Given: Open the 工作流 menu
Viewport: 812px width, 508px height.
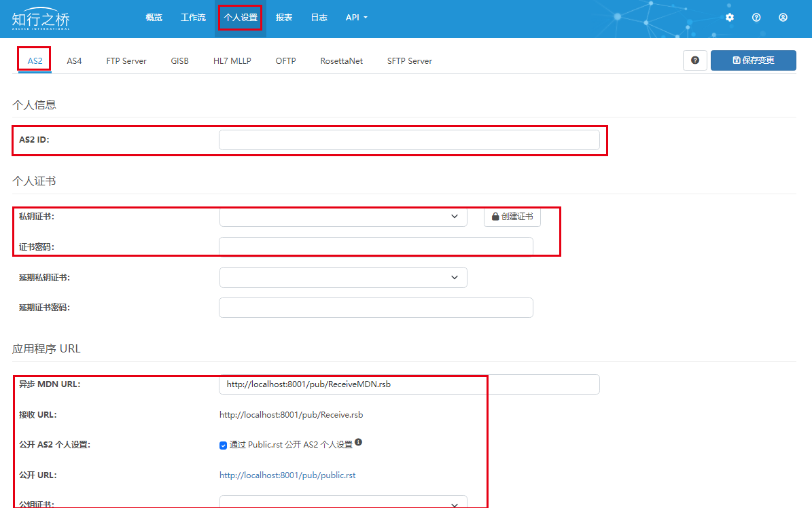Looking at the screenshot, I should tap(193, 18).
